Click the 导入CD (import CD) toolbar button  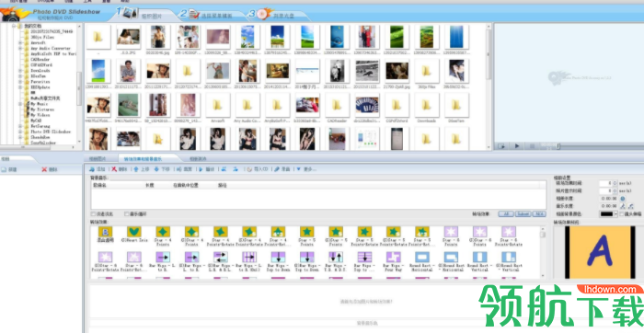click(258, 169)
